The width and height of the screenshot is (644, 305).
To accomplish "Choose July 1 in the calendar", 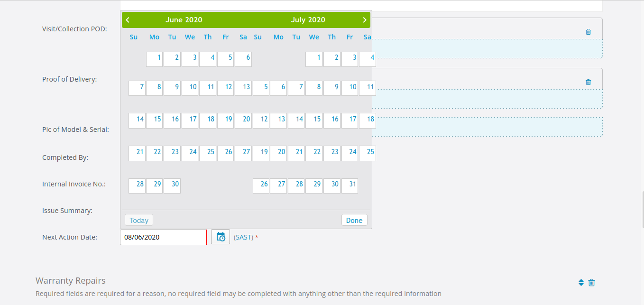I will tap(314, 59).
